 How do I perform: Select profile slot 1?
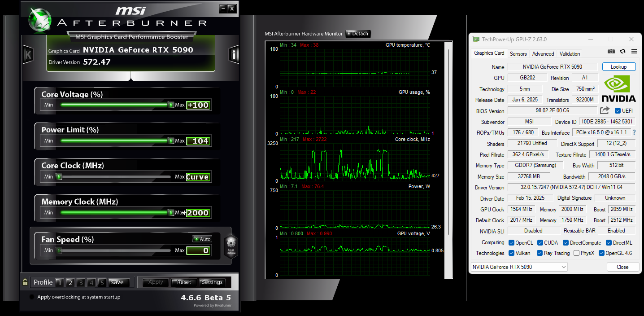point(59,283)
